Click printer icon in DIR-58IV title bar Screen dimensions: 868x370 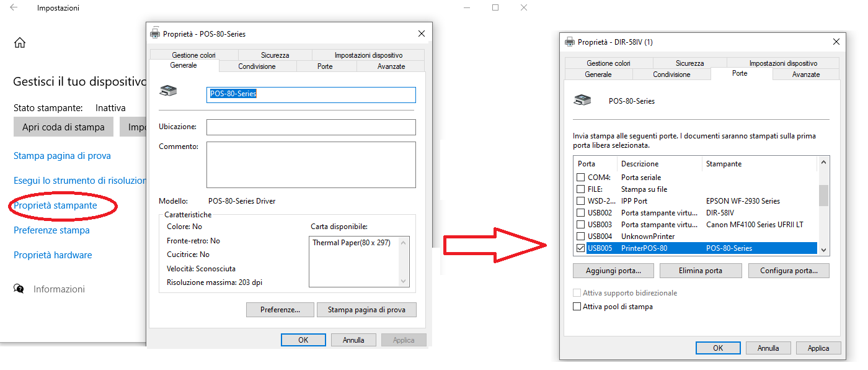pyautogui.click(x=570, y=42)
